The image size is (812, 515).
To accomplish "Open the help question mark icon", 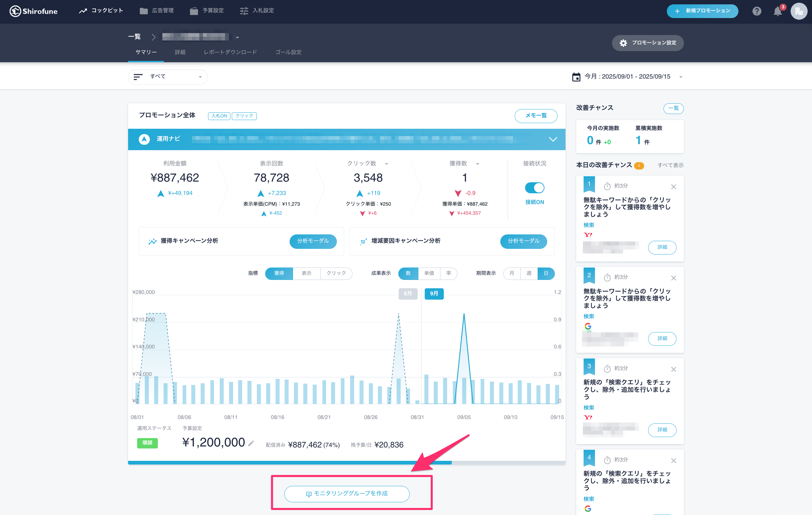I will (757, 11).
